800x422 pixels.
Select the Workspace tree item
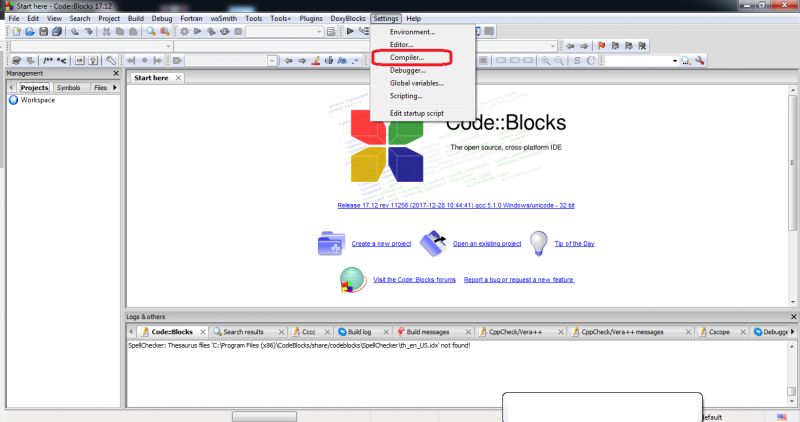tap(37, 100)
